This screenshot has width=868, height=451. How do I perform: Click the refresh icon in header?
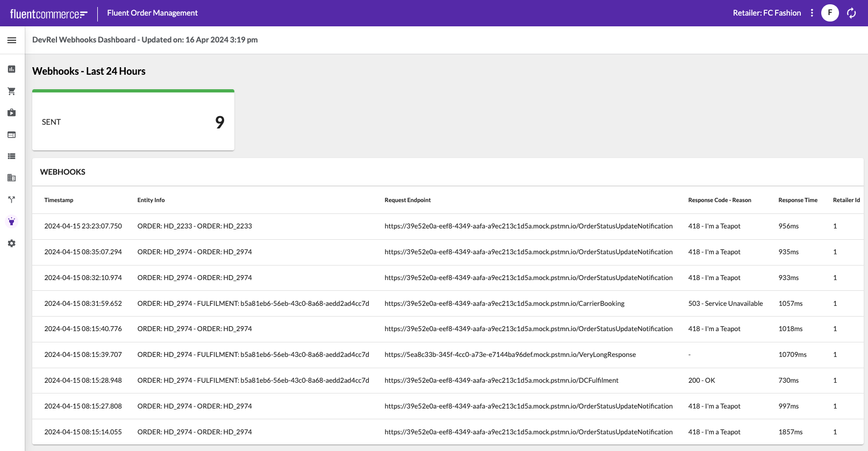pyautogui.click(x=851, y=13)
